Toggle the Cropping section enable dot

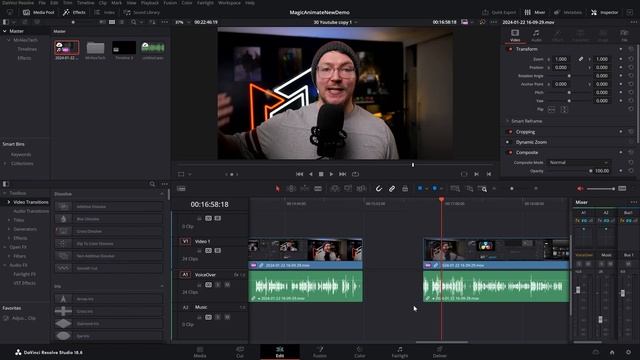tap(510, 132)
